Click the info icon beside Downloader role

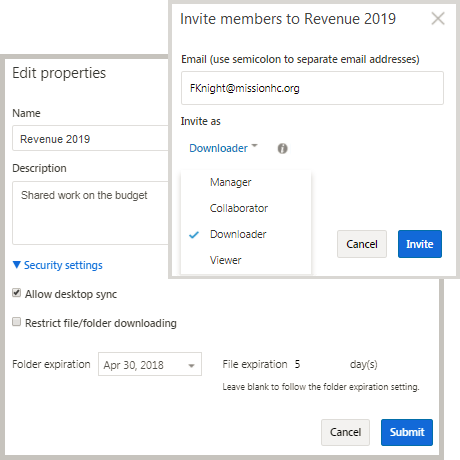click(282, 148)
